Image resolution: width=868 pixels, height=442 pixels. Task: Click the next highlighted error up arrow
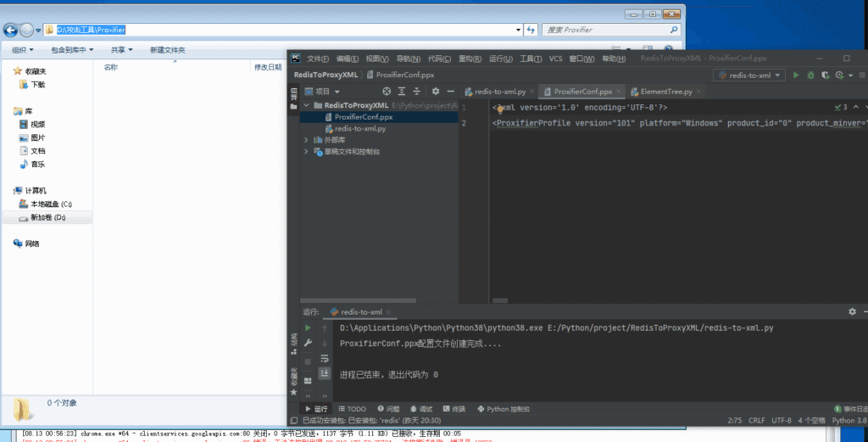tap(856, 107)
